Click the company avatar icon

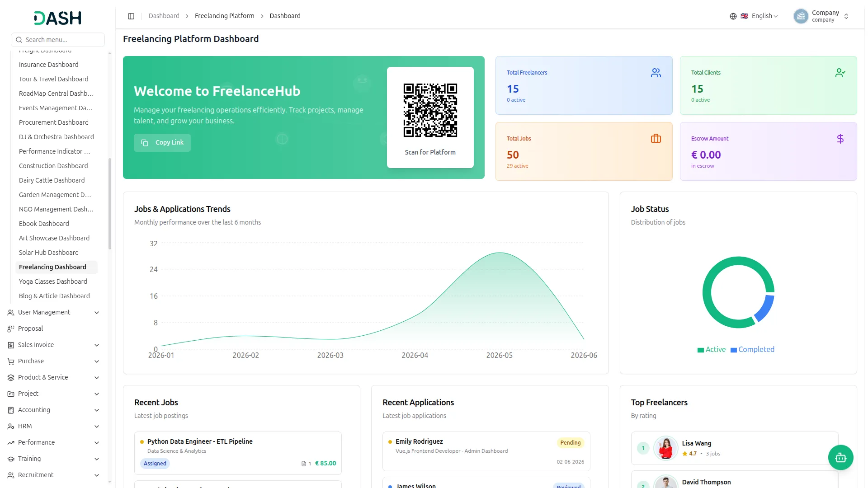point(801,16)
